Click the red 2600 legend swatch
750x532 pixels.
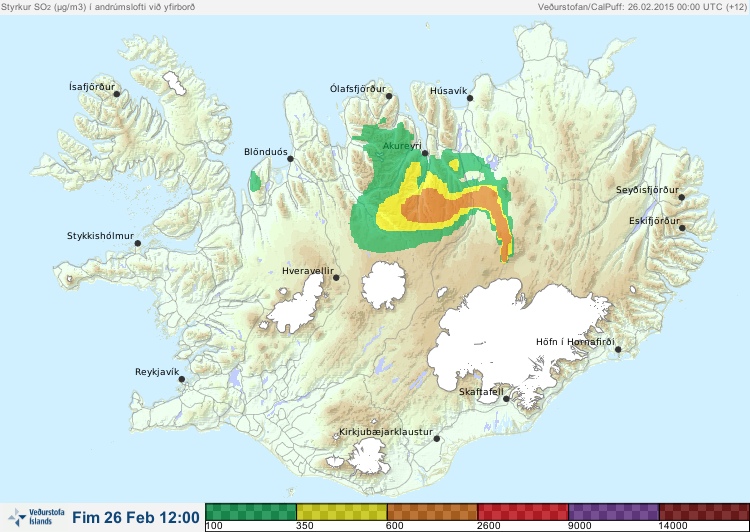click(x=523, y=512)
